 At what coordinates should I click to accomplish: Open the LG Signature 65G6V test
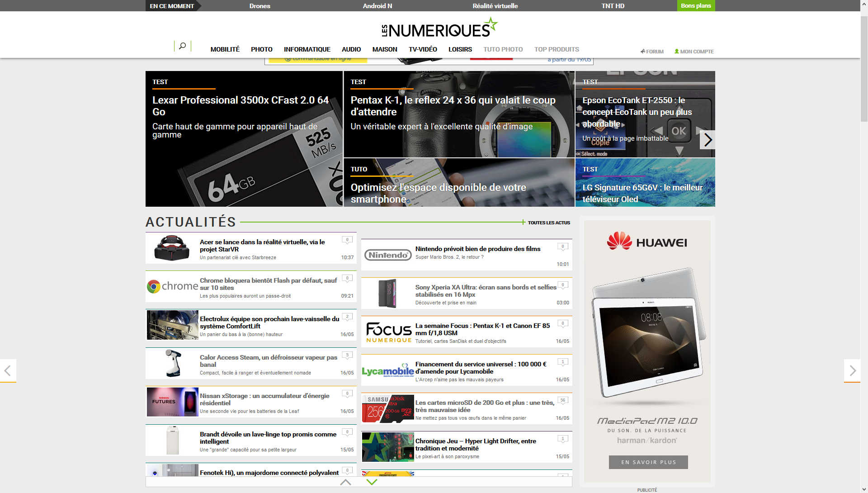coord(645,183)
